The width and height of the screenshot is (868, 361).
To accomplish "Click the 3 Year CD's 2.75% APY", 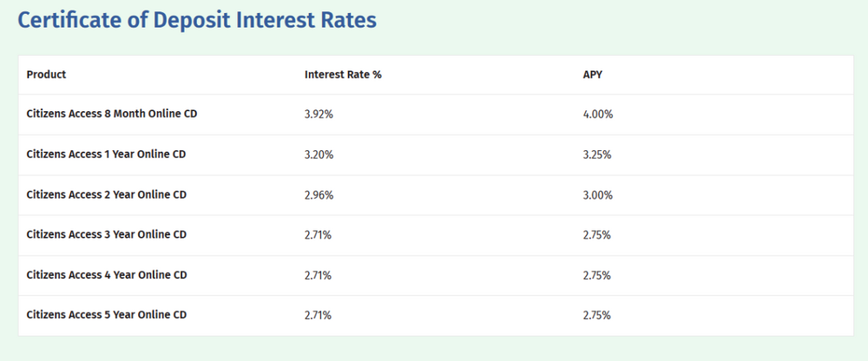I will pos(597,235).
